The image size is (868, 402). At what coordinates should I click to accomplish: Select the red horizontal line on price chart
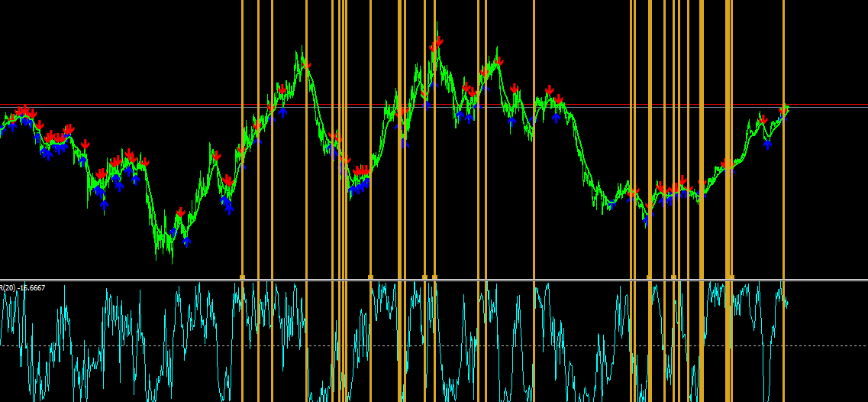pyautogui.click(x=434, y=104)
